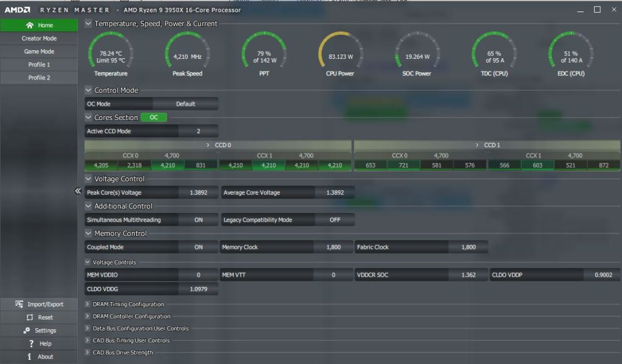Click the Home house icon
Image resolution: width=622 pixels, height=364 pixels.
click(30, 25)
